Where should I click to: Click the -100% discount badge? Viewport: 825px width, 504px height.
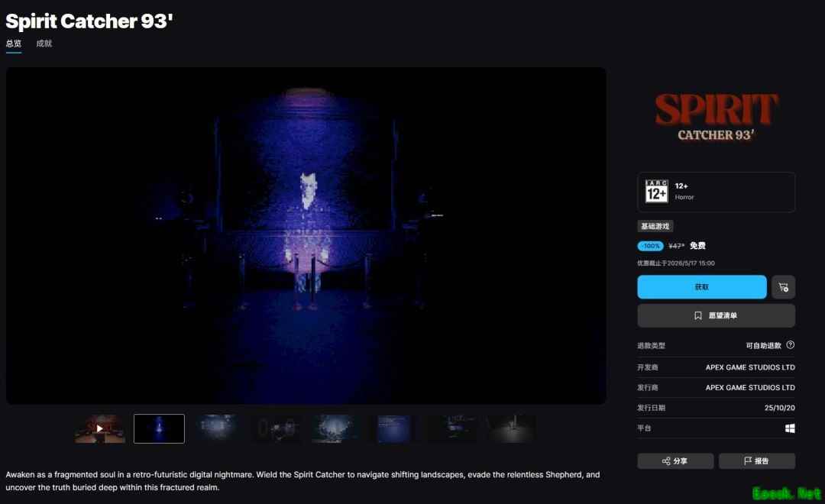(650, 246)
